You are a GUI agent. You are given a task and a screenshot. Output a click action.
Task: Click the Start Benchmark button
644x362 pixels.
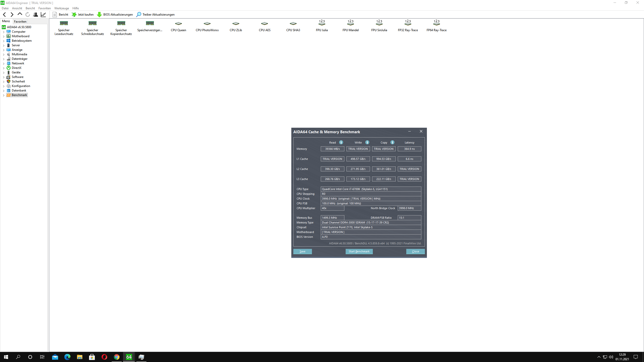click(359, 251)
